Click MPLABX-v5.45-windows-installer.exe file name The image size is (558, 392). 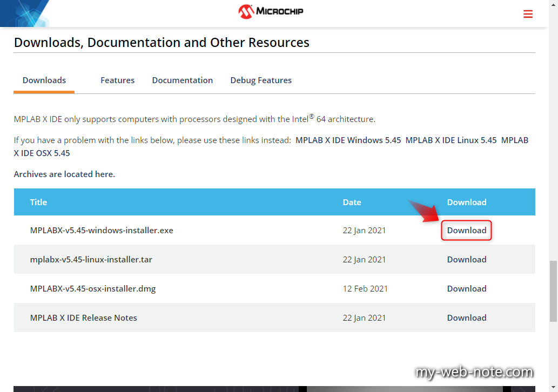click(102, 231)
